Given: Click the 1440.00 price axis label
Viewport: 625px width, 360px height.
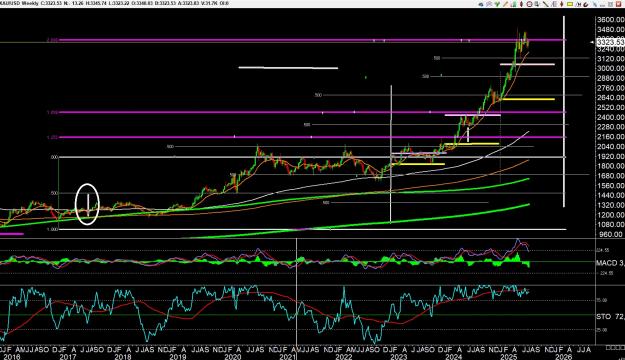Looking at the screenshot, I should (x=610, y=195).
